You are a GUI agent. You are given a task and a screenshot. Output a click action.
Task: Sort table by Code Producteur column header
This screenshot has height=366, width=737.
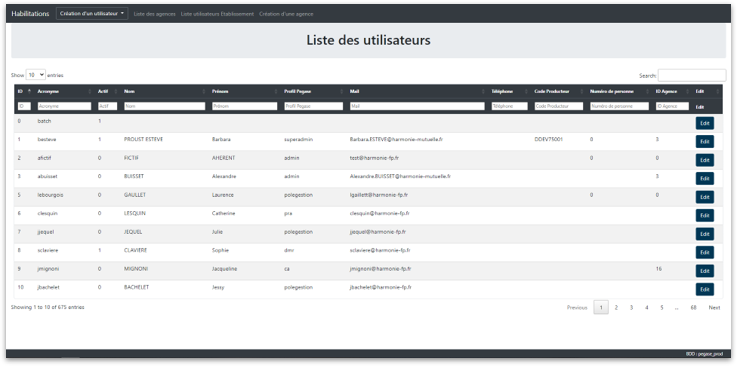pos(559,92)
